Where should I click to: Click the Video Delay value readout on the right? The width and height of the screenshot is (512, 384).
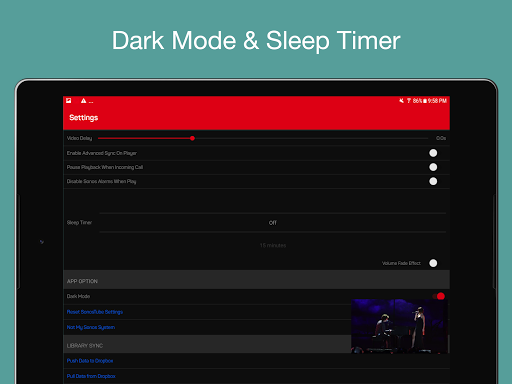point(441,138)
